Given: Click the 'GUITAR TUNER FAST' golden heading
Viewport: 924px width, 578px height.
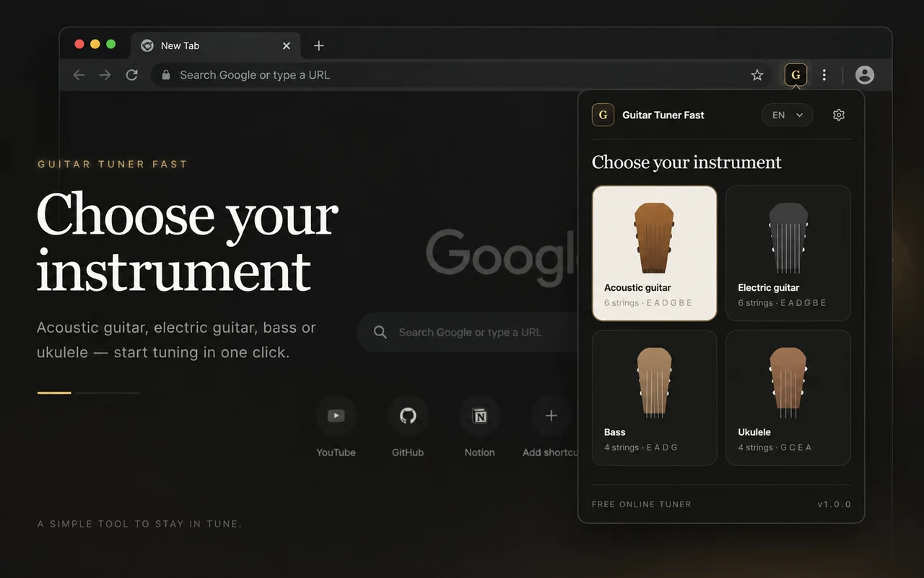Looking at the screenshot, I should tap(113, 165).
